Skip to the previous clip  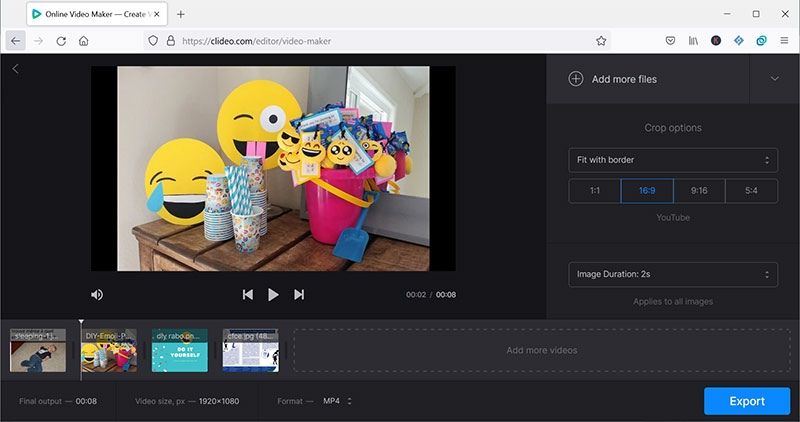tap(247, 294)
